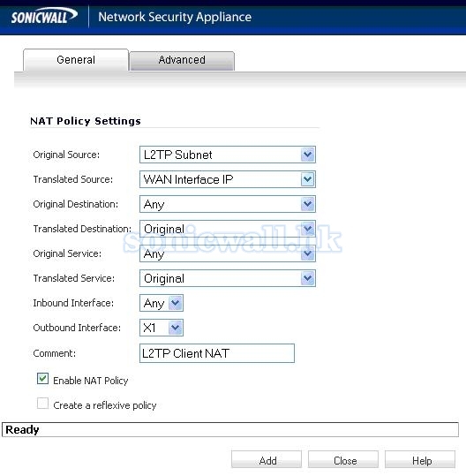Open Original Destination dropdown list
Image resolution: width=466 pixels, height=476 pixels.
tap(228, 204)
